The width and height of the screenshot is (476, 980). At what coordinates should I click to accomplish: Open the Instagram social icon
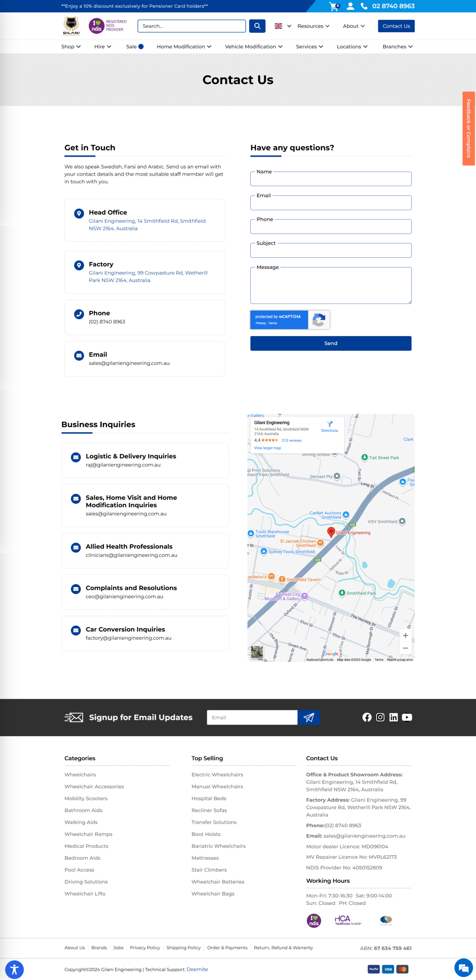pos(380,717)
